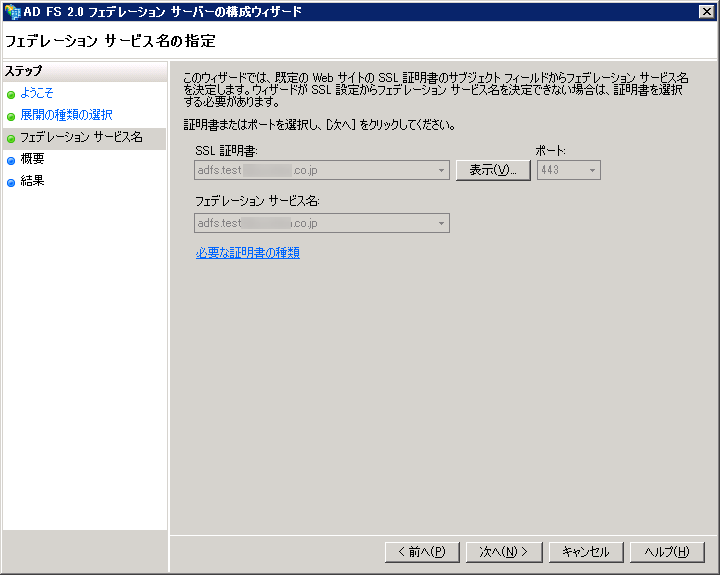Select the フェデレーション サービス名 step
Screen dimensions: 720x575
[x=81, y=137]
